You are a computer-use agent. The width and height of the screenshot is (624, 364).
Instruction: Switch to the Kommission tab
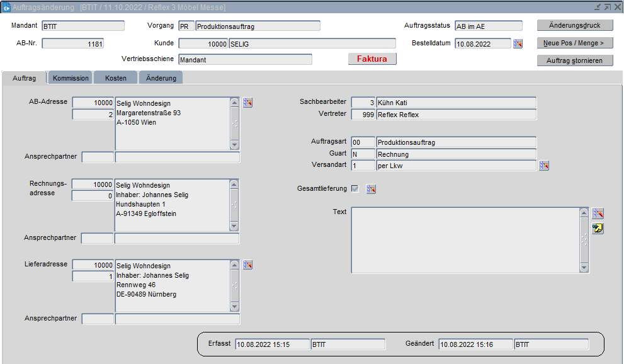pyautogui.click(x=71, y=78)
